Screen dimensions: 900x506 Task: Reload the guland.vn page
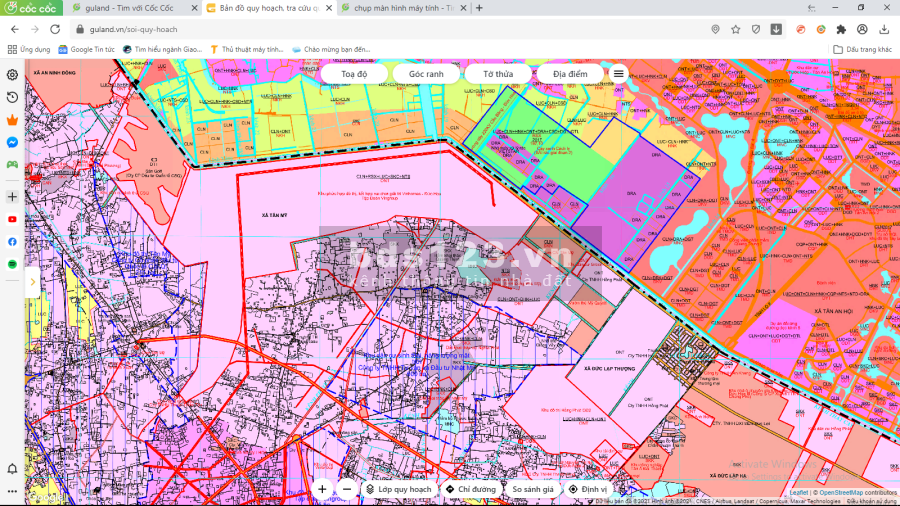point(55,29)
